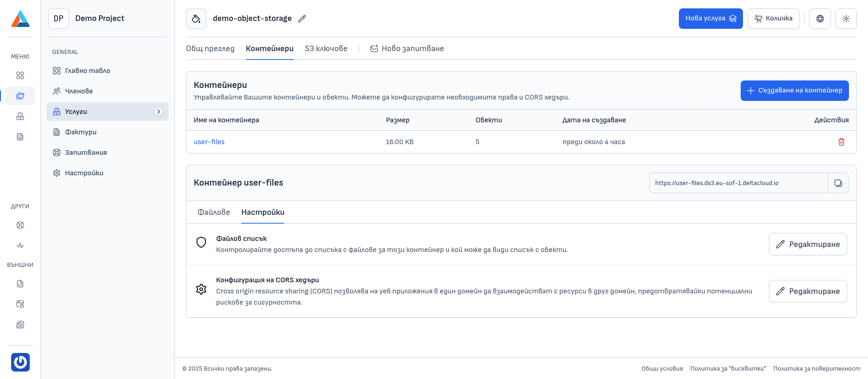Viewport: 868px width, 379px height.
Task: Toggle light/dark theme sun icon
Action: [846, 19]
